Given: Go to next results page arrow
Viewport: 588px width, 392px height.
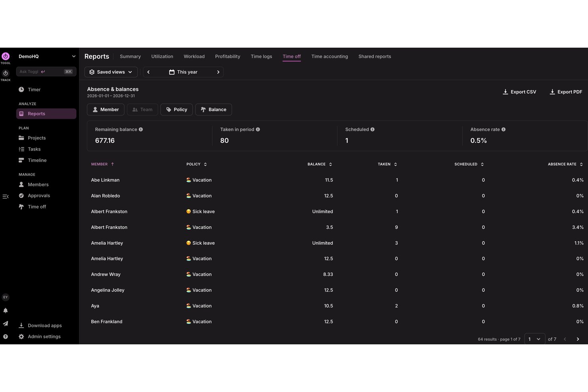Looking at the screenshot, I should pos(578,339).
